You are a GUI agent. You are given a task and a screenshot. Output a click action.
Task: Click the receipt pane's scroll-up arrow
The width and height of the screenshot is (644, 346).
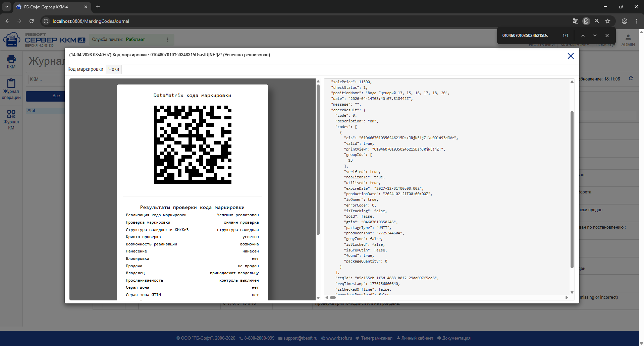pyautogui.click(x=318, y=81)
